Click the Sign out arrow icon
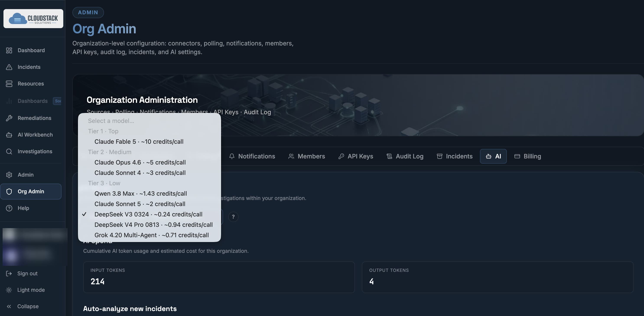This screenshot has height=316, width=644. 9,274
